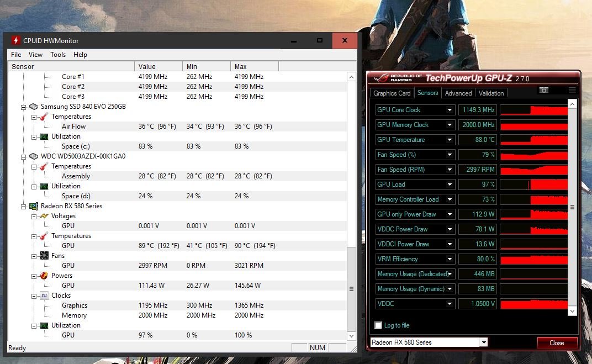Open the GPU Temperature sensor dropdown
This screenshot has width=592, height=364.
450,140
